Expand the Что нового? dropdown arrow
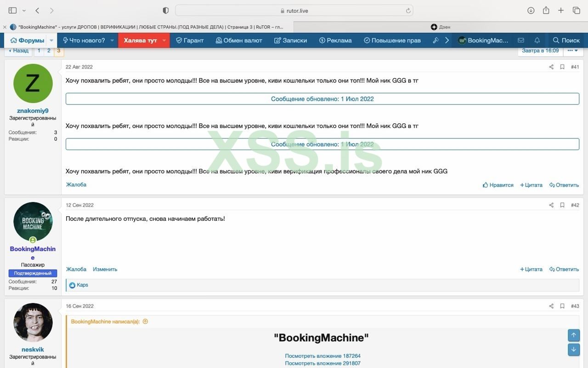588x368 pixels. (112, 40)
